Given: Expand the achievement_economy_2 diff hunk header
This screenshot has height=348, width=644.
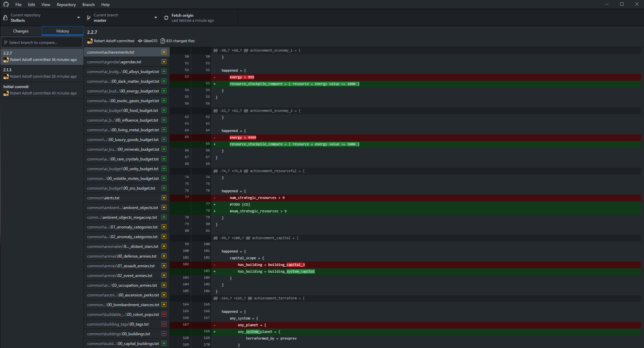Looking at the screenshot, I should (x=257, y=111).
